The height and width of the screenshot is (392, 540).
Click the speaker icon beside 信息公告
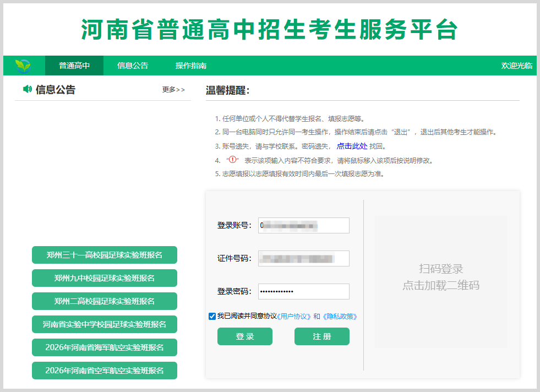click(27, 89)
